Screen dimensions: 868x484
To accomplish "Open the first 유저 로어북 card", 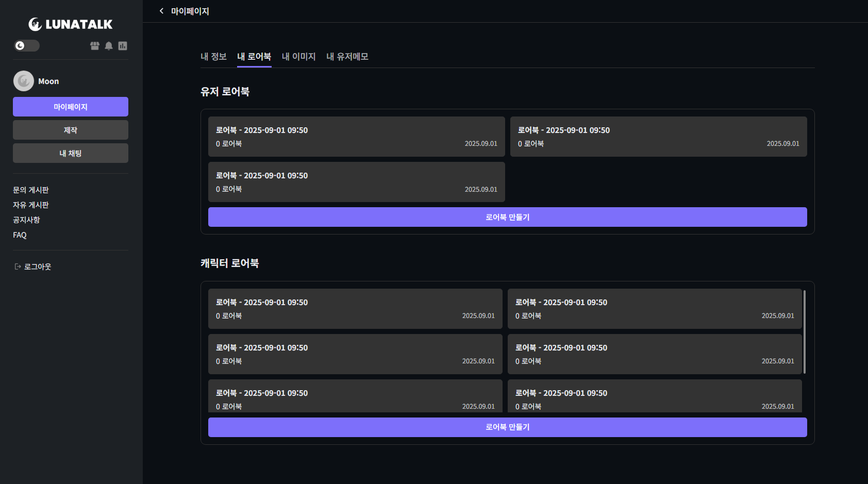I will (356, 137).
